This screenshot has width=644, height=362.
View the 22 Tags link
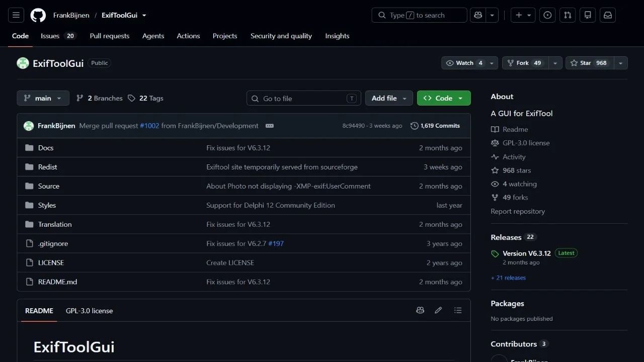click(145, 98)
